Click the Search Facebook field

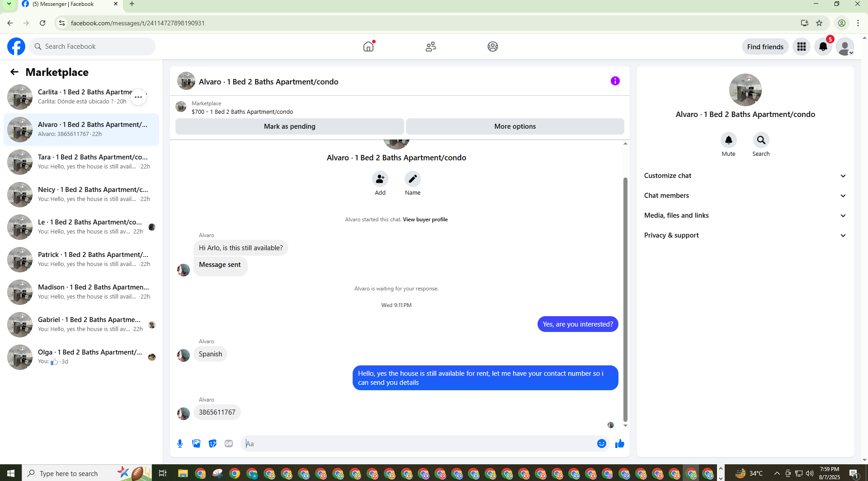(x=93, y=47)
